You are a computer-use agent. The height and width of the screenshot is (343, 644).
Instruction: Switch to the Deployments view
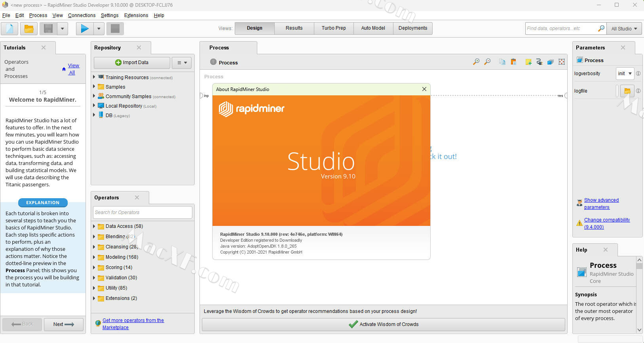(x=413, y=28)
